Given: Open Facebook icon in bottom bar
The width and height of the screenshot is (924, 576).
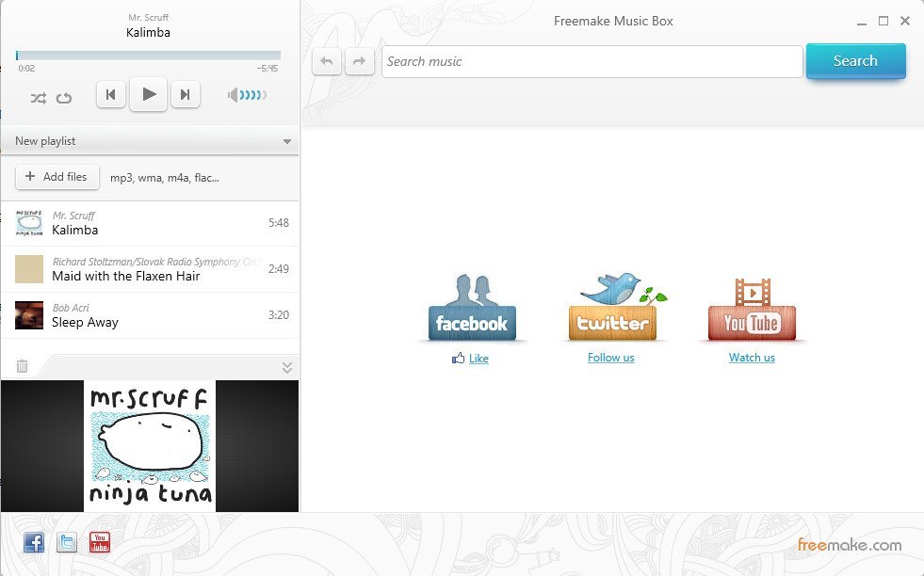Looking at the screenshot, I should click(x=34, y=542).
